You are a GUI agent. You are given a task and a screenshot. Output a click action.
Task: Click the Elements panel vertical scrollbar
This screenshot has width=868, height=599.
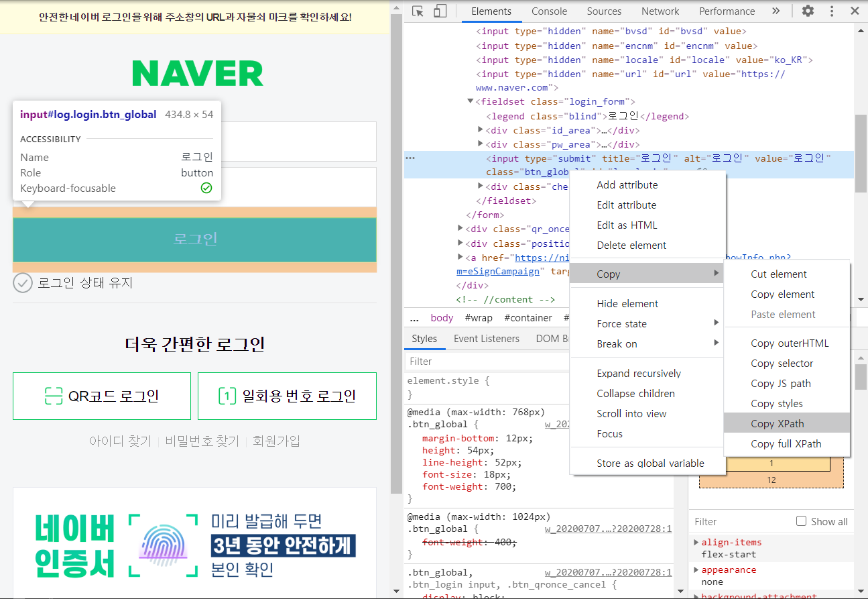coord(861,154)
